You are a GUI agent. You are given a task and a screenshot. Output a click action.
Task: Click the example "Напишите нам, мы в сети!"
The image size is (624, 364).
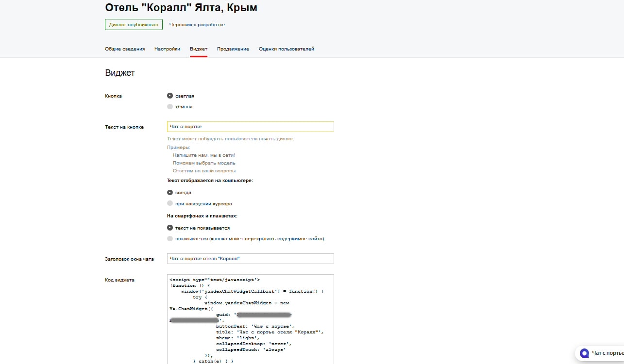[204, 155]
